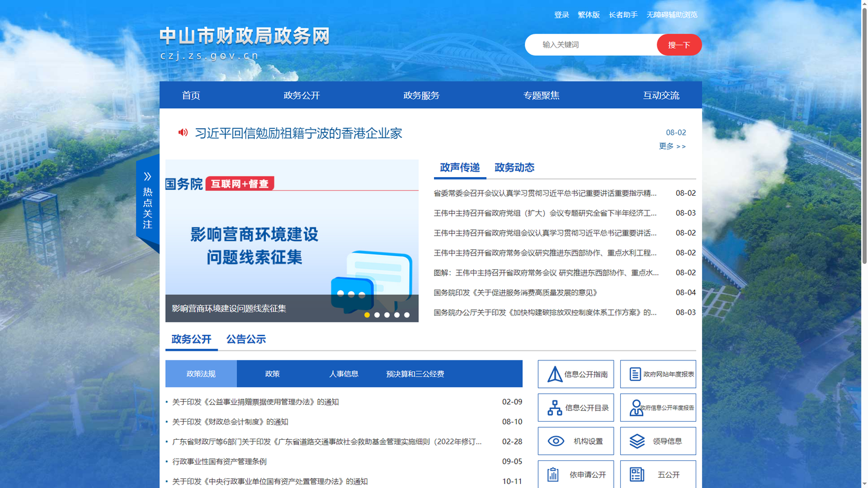Image resolution: width=868 pixels, height=488 pixels.
Task: Switch to the 政务动态 tab
Action: [x=514, y=167]
